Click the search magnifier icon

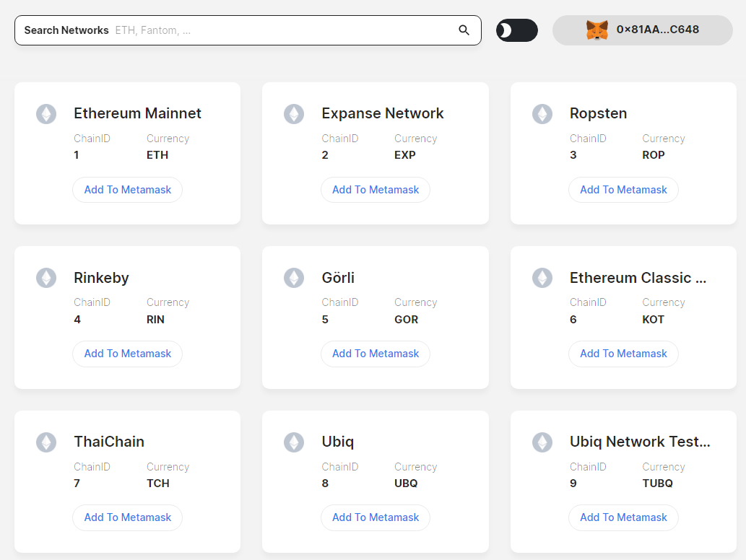(464, 30)
